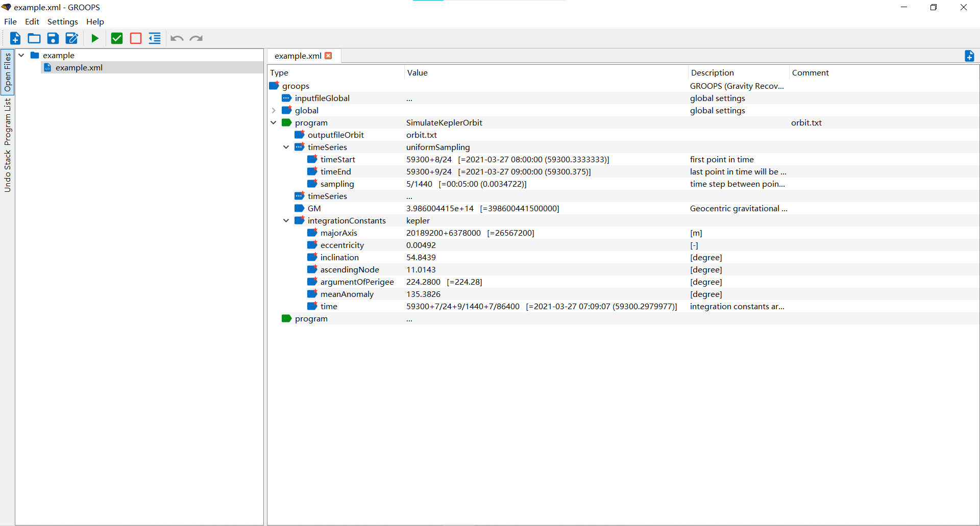Viewport: 980px width, 526px height.
Task: Edit the uniformSampling timeSeries value
Action: pyautogui.click(x=438, y=147)
